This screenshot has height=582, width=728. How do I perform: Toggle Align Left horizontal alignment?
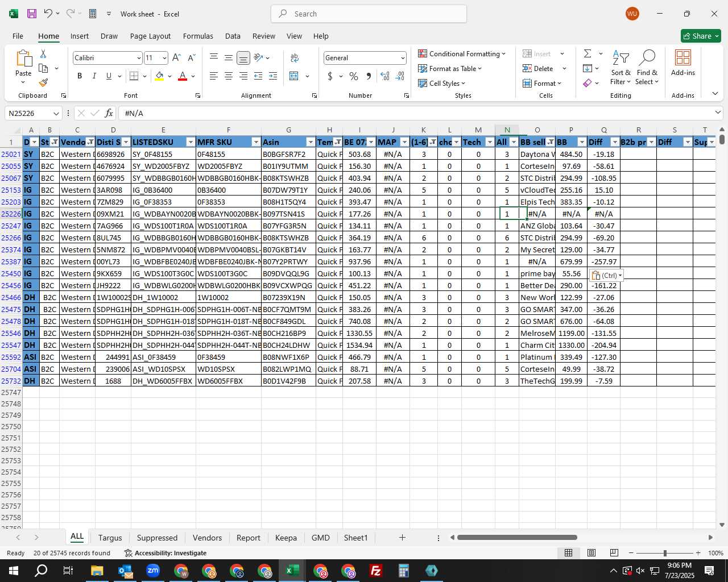pos(213,76)
